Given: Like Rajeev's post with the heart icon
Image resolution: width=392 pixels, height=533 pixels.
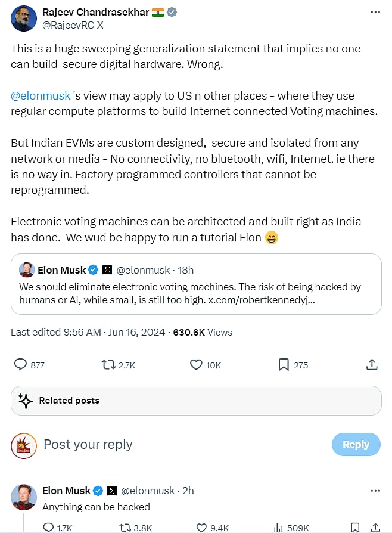Looking at the screenshot, I should click(x=195, y=364).
